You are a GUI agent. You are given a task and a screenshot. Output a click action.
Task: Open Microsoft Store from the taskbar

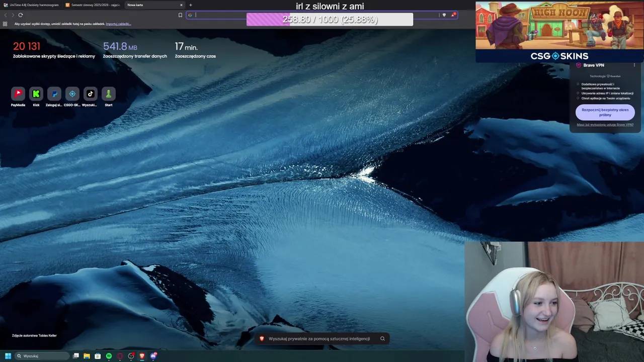[98, 356]
